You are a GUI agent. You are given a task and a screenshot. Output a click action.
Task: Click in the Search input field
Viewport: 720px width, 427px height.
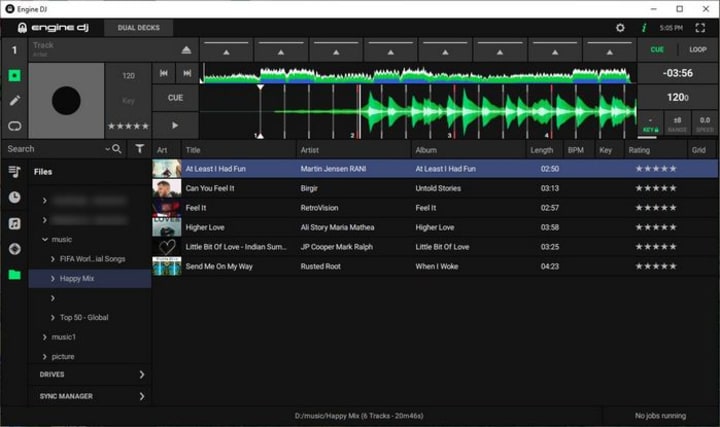coord(54,149)
